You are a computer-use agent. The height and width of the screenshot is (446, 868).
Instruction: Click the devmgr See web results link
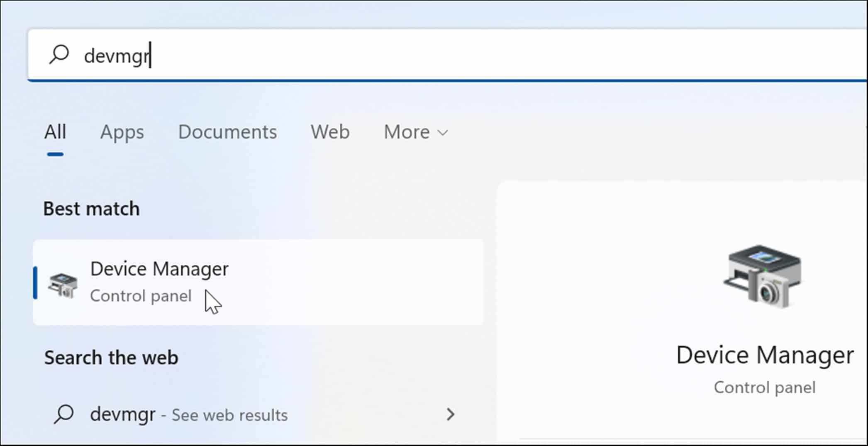point(189,414)
